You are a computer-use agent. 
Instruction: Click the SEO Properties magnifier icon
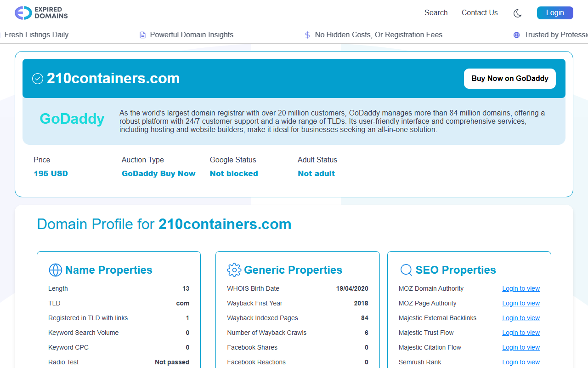click(406, 270)
